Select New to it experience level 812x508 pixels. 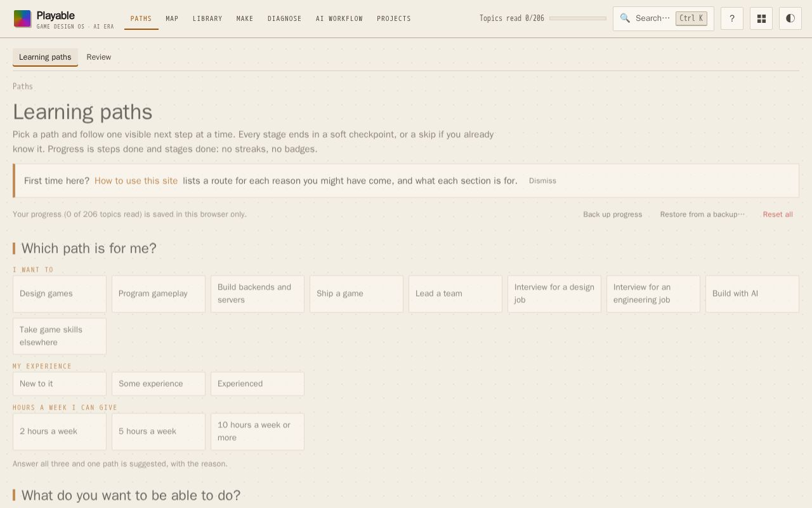click(60, 384)
